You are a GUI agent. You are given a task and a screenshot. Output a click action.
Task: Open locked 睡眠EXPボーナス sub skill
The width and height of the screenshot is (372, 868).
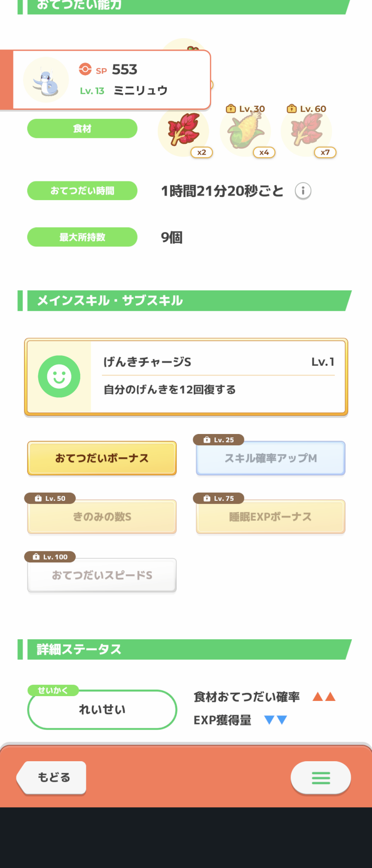point(270,517)
